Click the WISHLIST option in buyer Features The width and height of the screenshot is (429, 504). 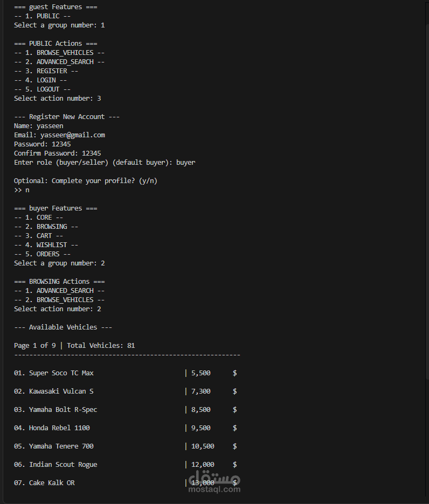46,245
